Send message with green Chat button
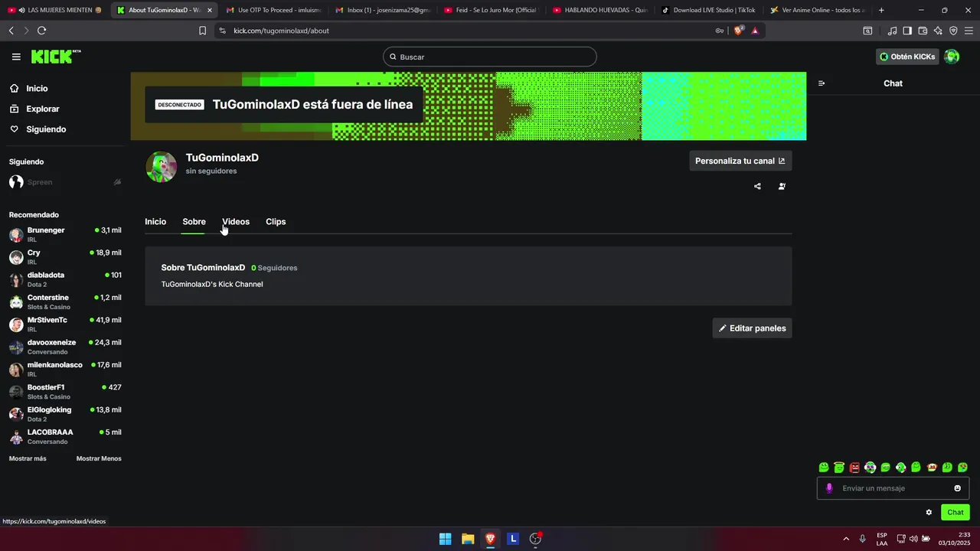 click(955, 513)
